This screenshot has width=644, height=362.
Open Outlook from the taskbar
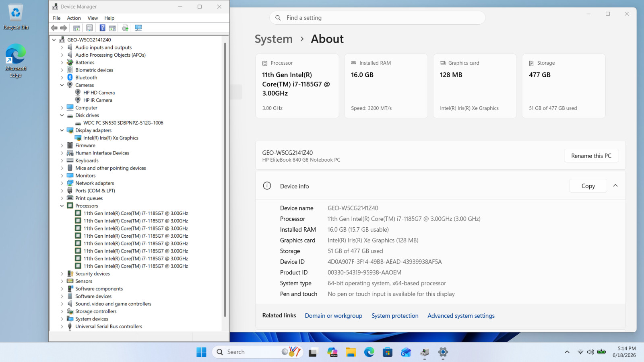[406, 352]
